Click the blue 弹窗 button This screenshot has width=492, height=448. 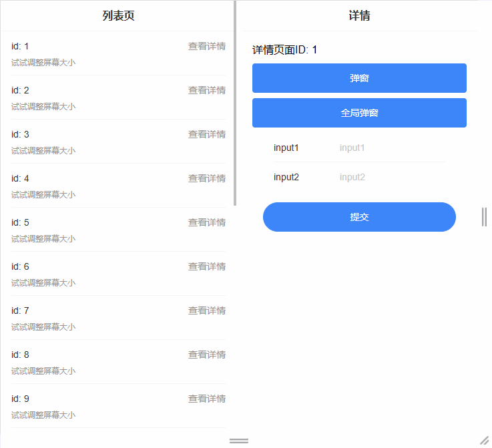point(359,78)
